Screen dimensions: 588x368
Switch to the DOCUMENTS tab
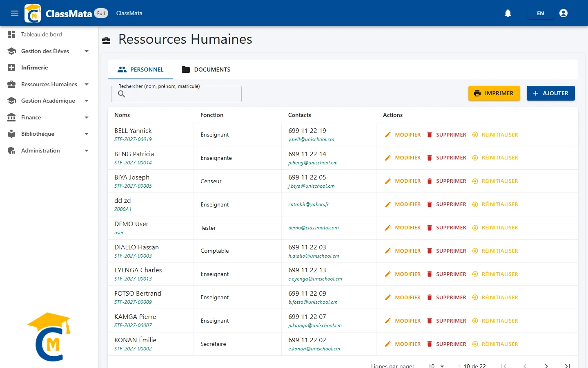(x=206, y=70)
